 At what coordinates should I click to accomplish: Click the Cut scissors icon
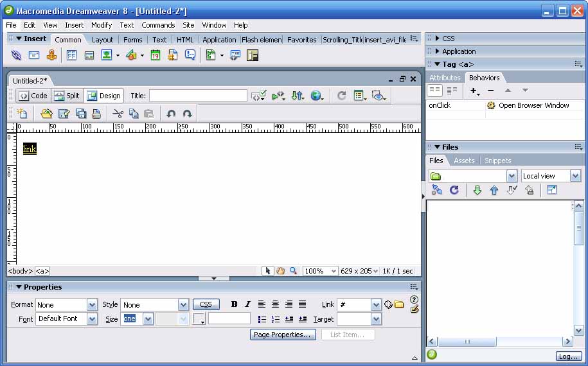(118, 114)
